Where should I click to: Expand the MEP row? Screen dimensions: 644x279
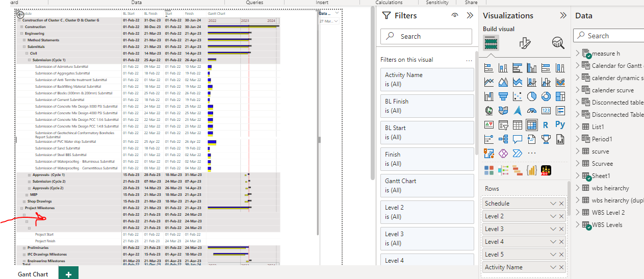27,195
